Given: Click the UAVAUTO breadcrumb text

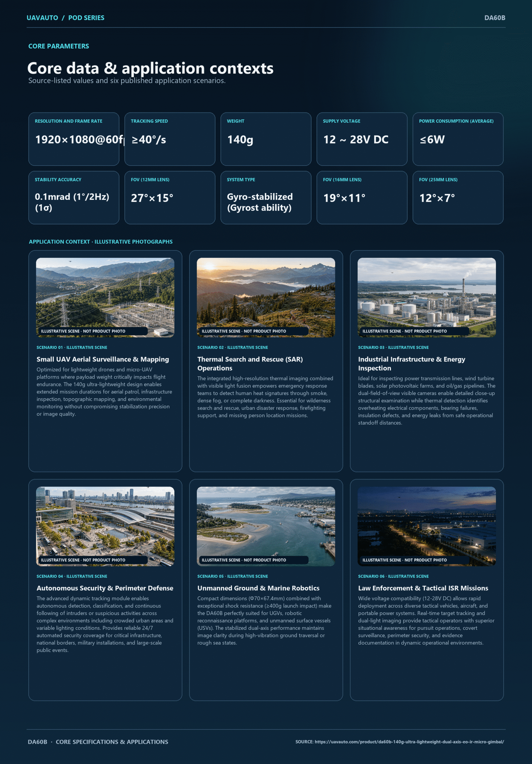Looking at the screenshot, I should [x=42, y=18].
